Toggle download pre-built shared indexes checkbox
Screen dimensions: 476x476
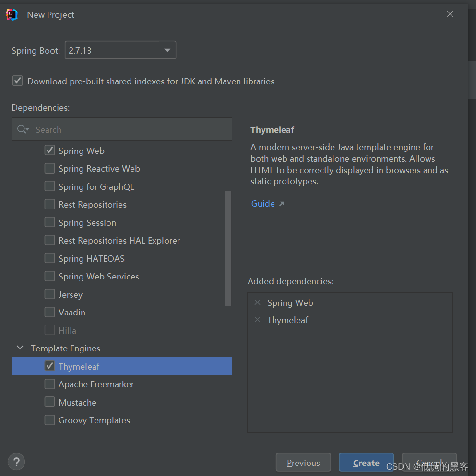[x=18, y=81]
